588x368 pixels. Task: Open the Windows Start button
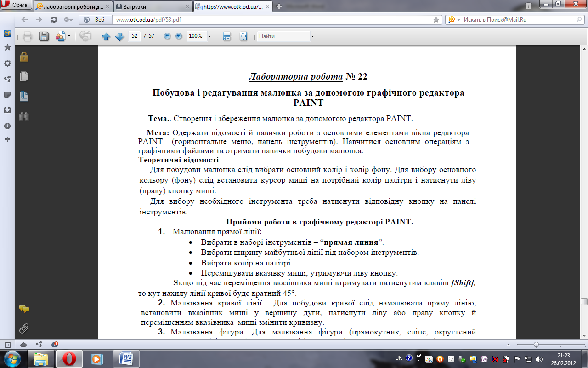click(12, 358)
